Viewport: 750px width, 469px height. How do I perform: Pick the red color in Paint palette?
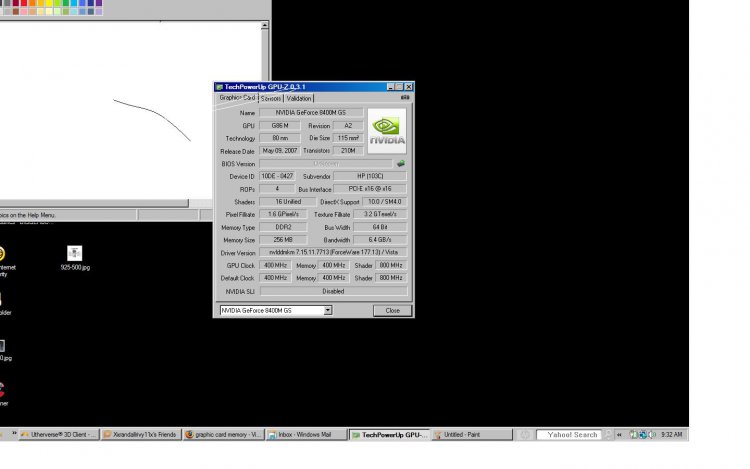[24, 3]
